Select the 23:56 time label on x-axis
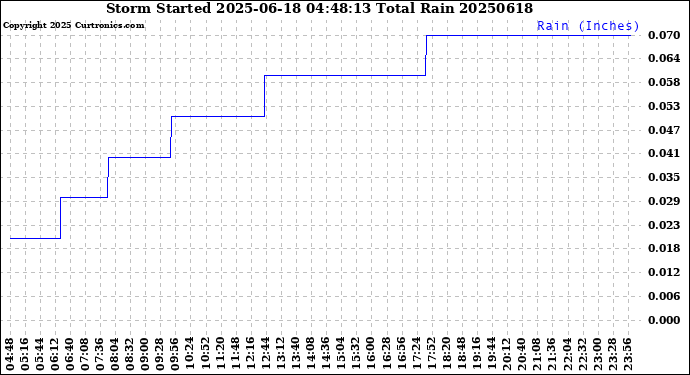 click(628, 354)
